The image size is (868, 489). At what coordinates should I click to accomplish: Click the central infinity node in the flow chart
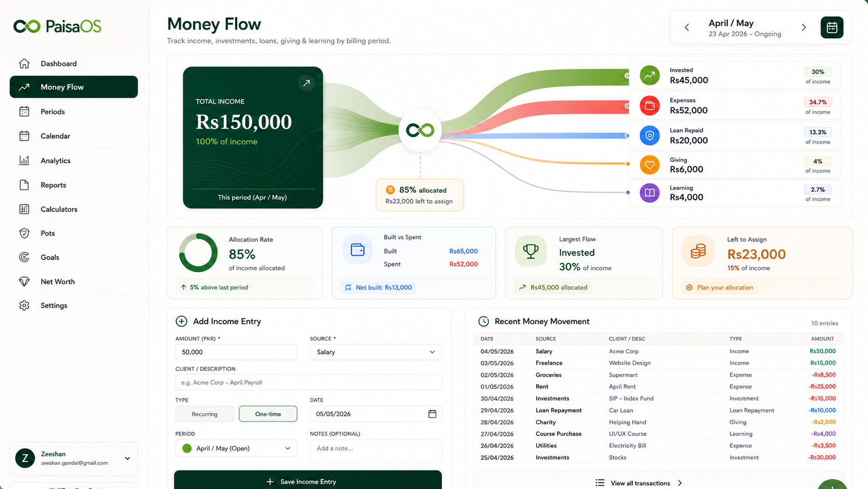420,130
